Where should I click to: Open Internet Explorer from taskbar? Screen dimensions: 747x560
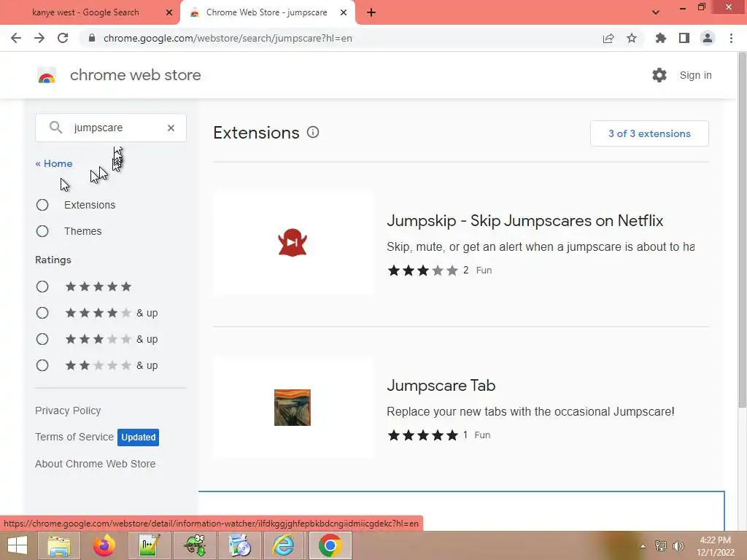coord(283,545)
